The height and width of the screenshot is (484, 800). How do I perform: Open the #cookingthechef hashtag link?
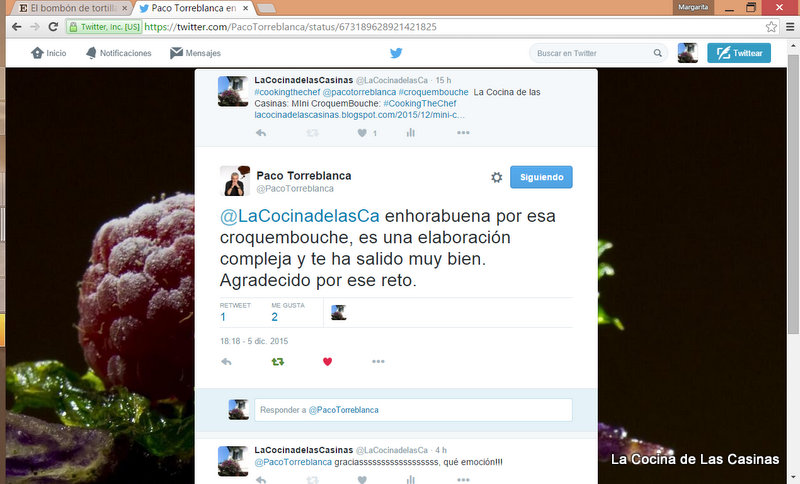(x=287, y=92)
